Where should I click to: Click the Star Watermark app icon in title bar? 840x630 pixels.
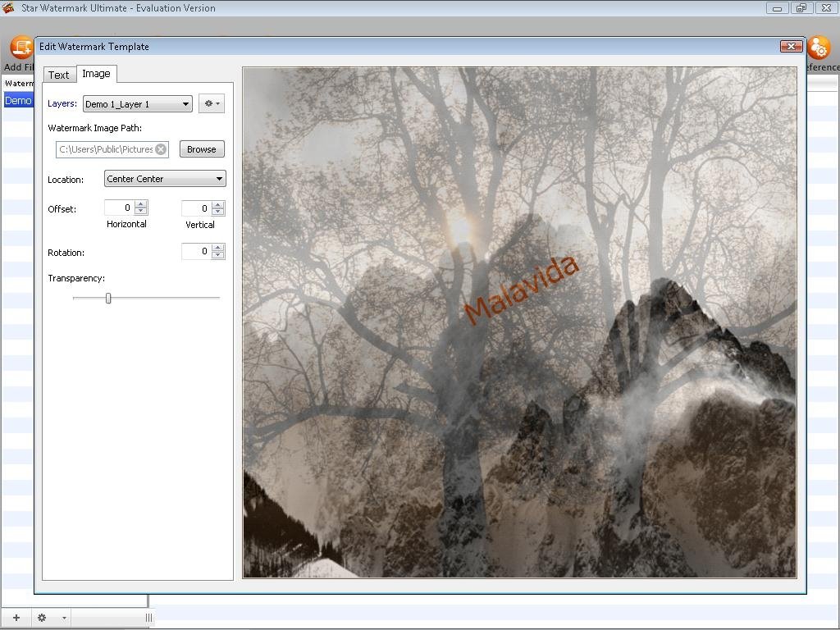[x=8, y=7]
